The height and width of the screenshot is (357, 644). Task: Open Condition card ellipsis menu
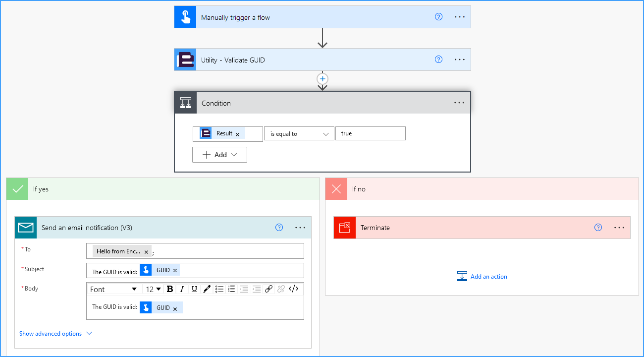pos(459,103)
